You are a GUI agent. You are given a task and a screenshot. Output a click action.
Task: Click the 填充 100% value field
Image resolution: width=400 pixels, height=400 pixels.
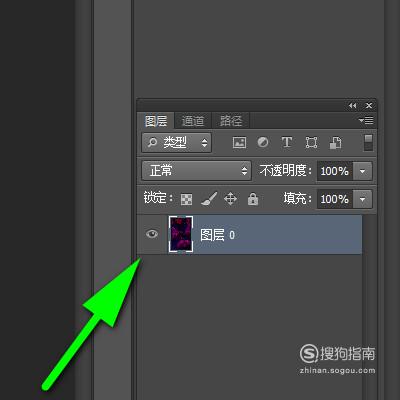tap(335, 199)
